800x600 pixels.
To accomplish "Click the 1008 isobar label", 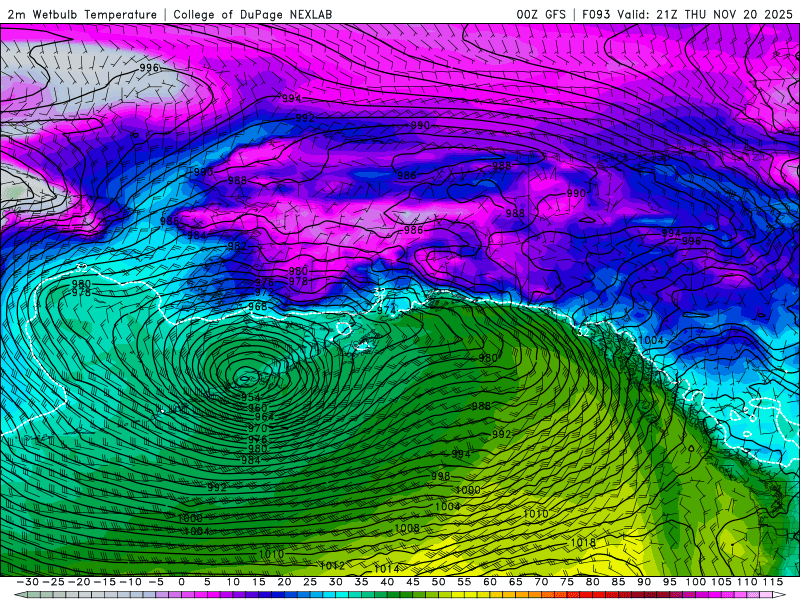I will pos(407,528).
